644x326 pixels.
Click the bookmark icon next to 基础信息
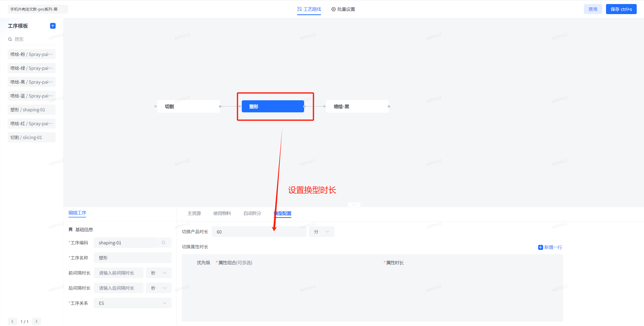click(70, 229)
